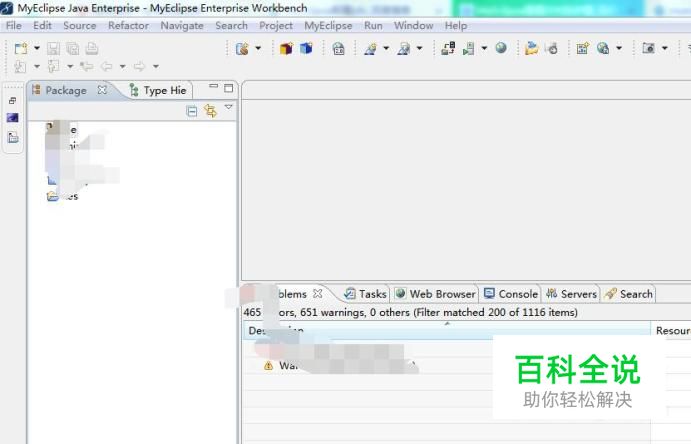The image size is (691, 444).
Task: Open the dropdown beside the New icon
Action: pos(37,48)
